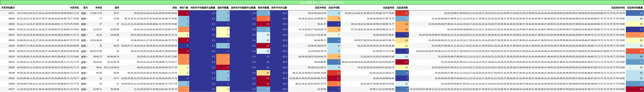Click period number 26254
The height and width of the screenshot is (92, 644).
coord(12,29)
